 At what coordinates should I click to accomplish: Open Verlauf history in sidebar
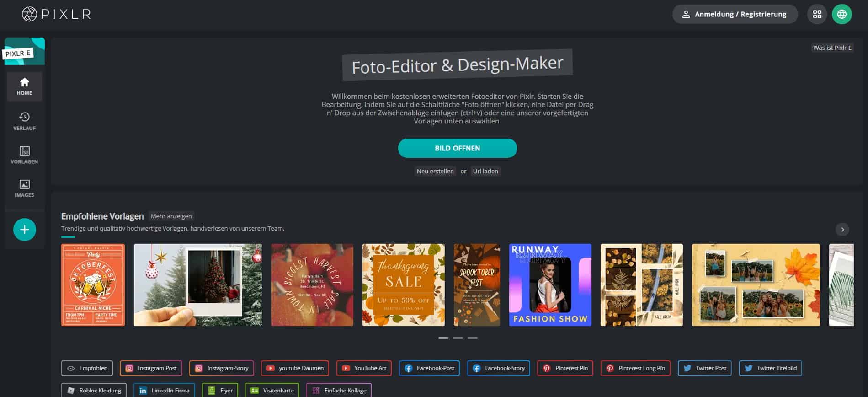pyautogui.click(x=25, y=121)
